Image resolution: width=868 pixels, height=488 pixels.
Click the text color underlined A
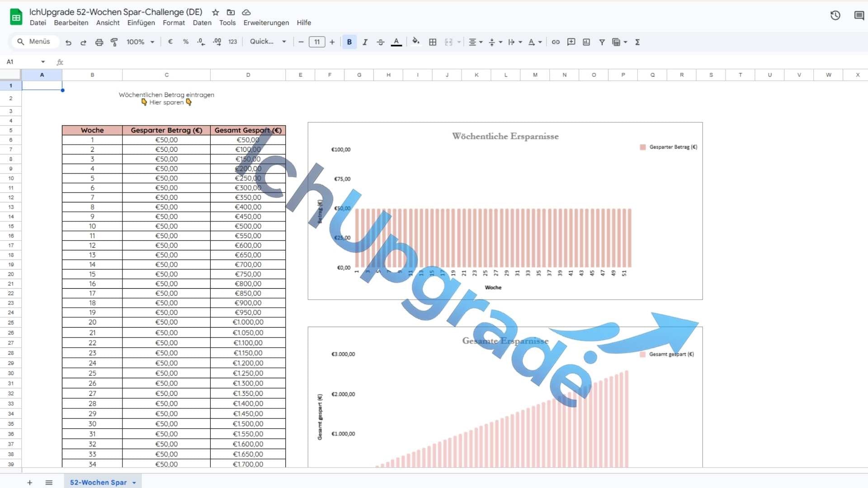point(396,42)
